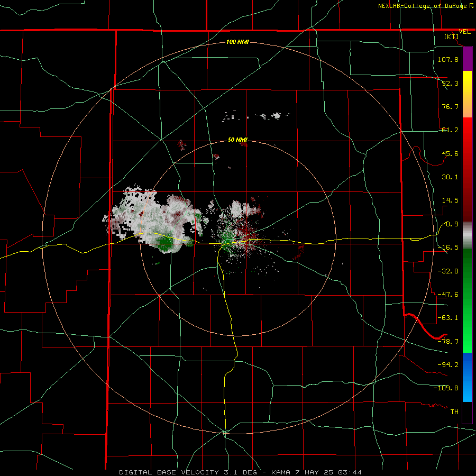Pick the purple segment of the velocity scale
The width and height of the screenshot is (476, 476).
pos(467,59)
